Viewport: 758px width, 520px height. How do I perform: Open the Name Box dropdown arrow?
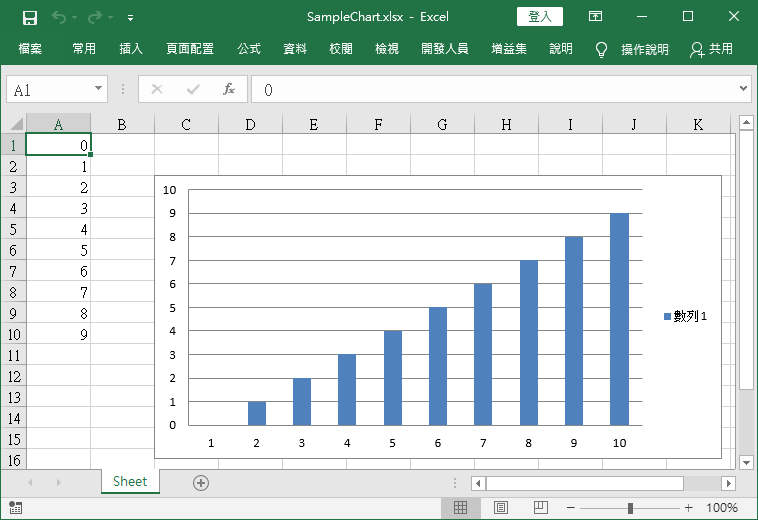(x=98, y=88)
